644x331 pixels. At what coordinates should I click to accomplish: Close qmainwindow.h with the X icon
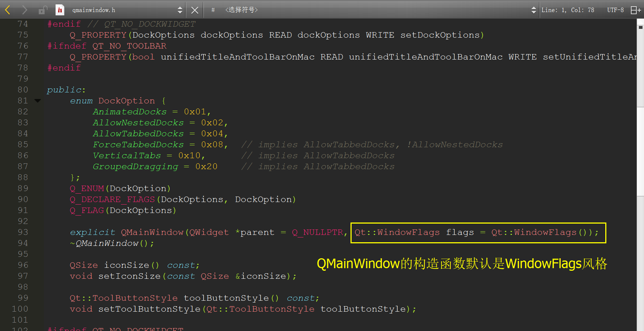pos(194,10)
